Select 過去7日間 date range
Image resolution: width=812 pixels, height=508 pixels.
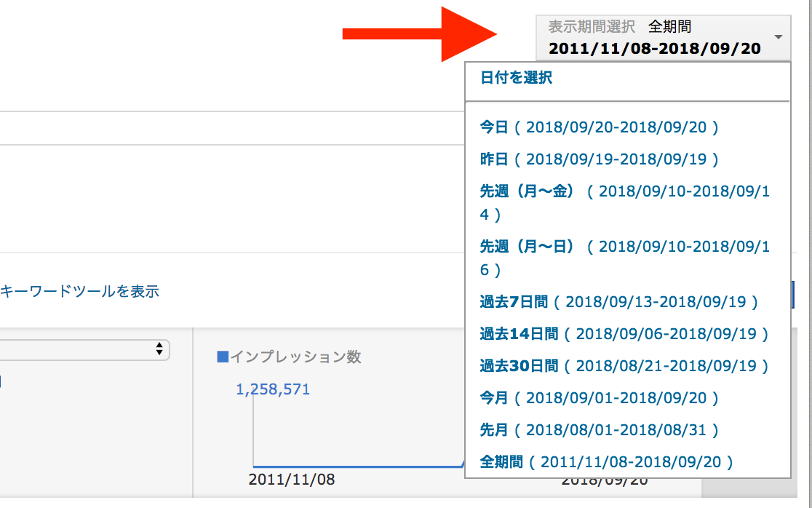pos(619,302)
